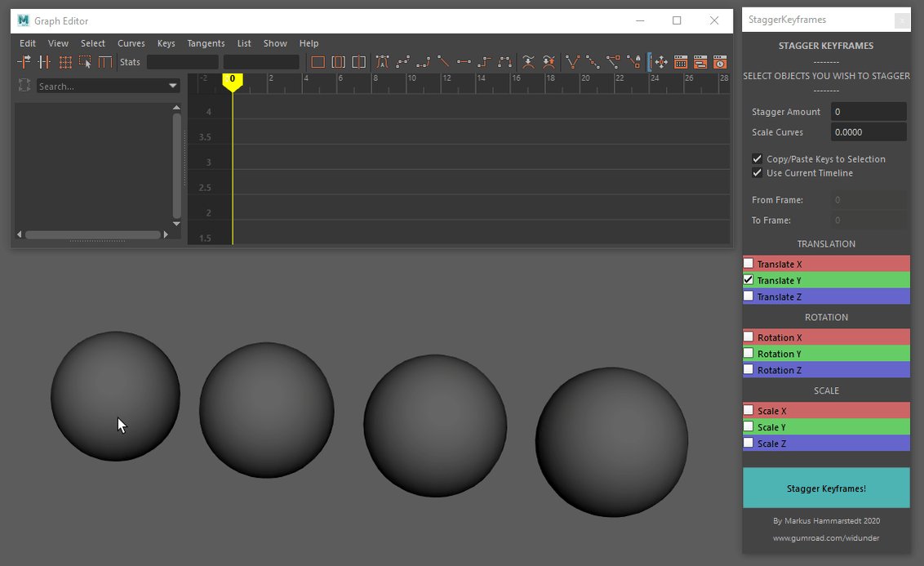Click the Buffer Curve Snapshot icon
The image size is (924, 566).
tap(528, 62)
